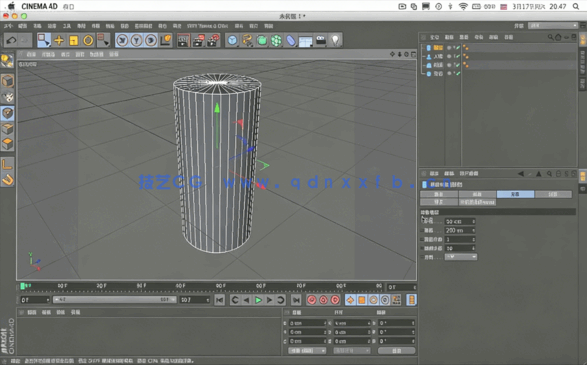Open the position coordinate mode dropdown
Screen dimensions: 587x365
(x=307, y=350)
